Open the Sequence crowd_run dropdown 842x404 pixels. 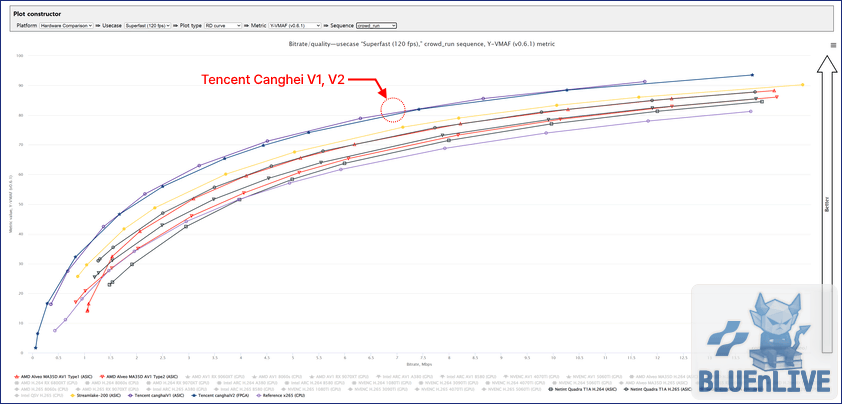click(376, 25)
